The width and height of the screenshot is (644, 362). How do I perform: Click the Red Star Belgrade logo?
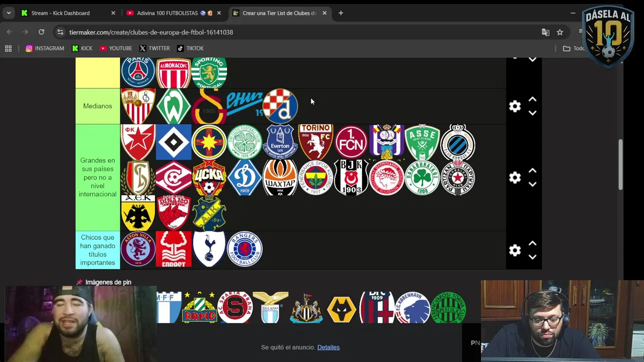(x=138, y=142)
